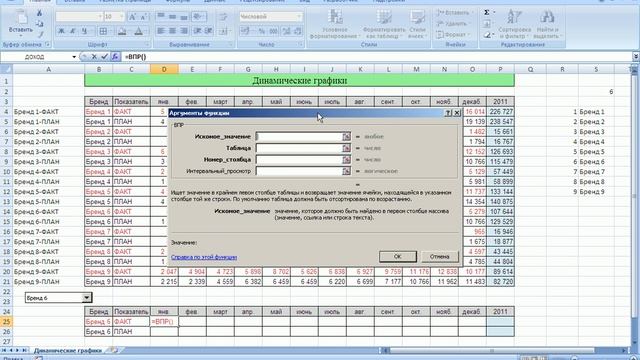Click the Таблица input field
This screenshot has height=360, width=640.
pyautogui.click(x=299, y=148)
